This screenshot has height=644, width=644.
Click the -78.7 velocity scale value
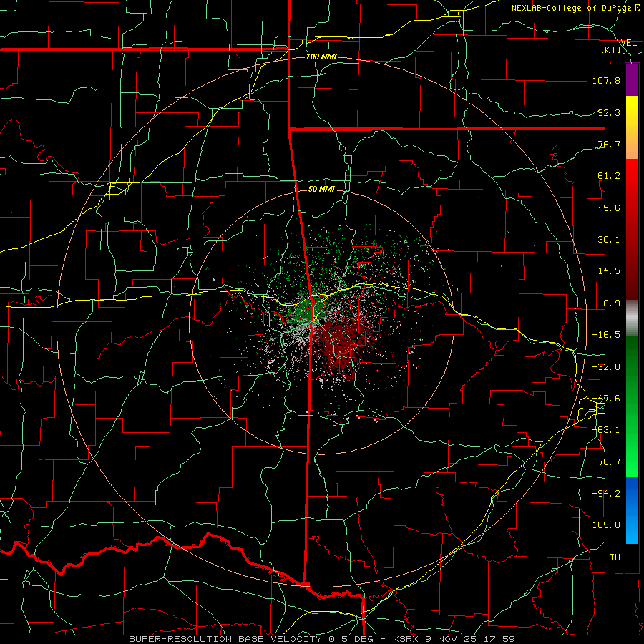(606, 462)
